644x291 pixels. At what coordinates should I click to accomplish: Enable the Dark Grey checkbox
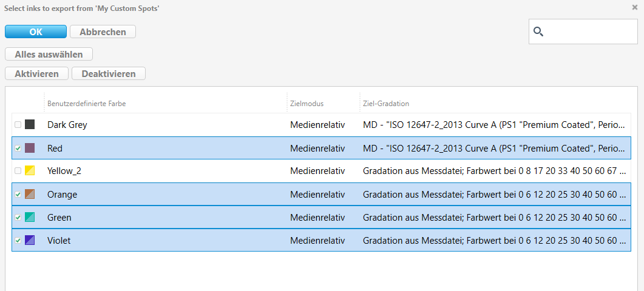[x=18, y=124]
